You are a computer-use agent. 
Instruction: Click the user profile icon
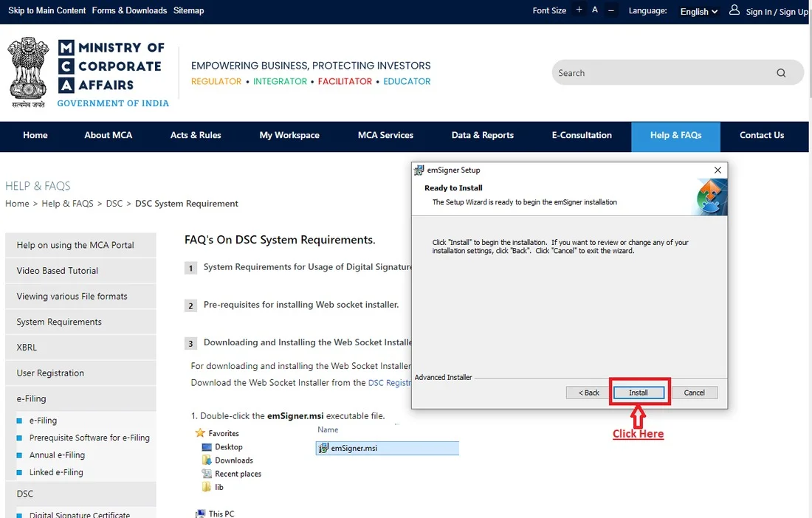click(x=734, y=10)
